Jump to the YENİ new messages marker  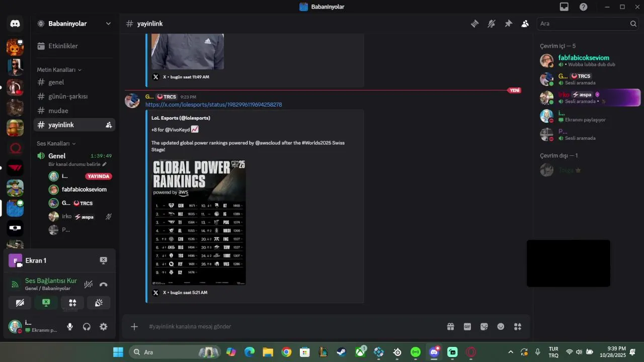click(515, 90)
